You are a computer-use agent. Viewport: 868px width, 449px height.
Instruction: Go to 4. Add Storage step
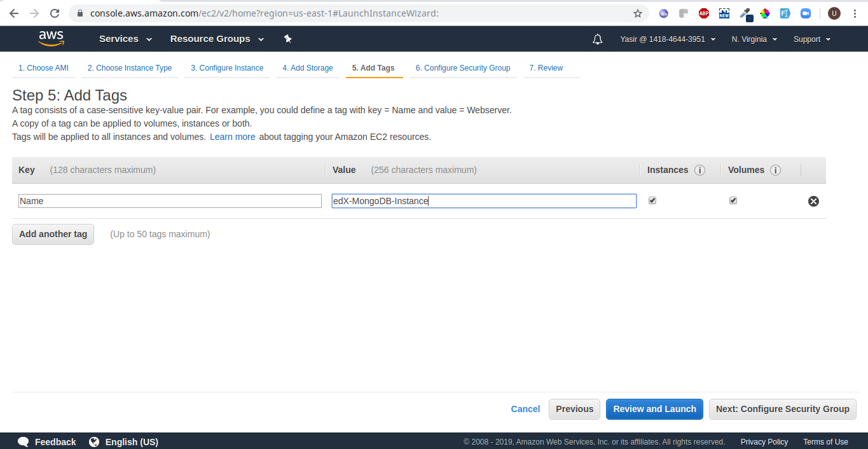click(308, 68)
